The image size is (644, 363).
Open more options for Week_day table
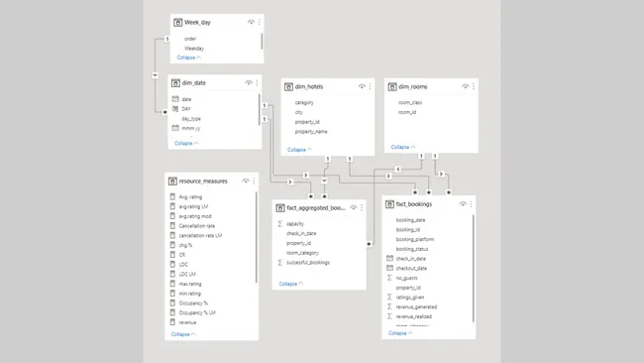point(260,22)
